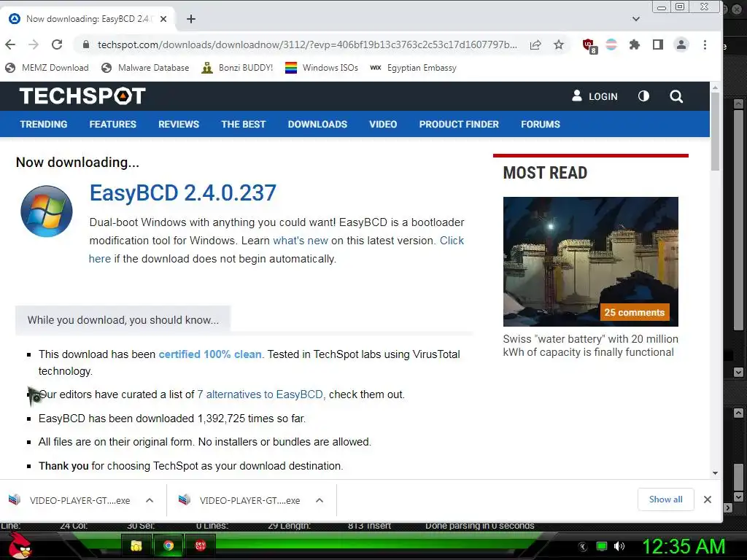Image resolution: width=747 pixels, height=560 pixels.
Task: Toggle the Chrome side panel icon
Action: (x=658, y=44)
